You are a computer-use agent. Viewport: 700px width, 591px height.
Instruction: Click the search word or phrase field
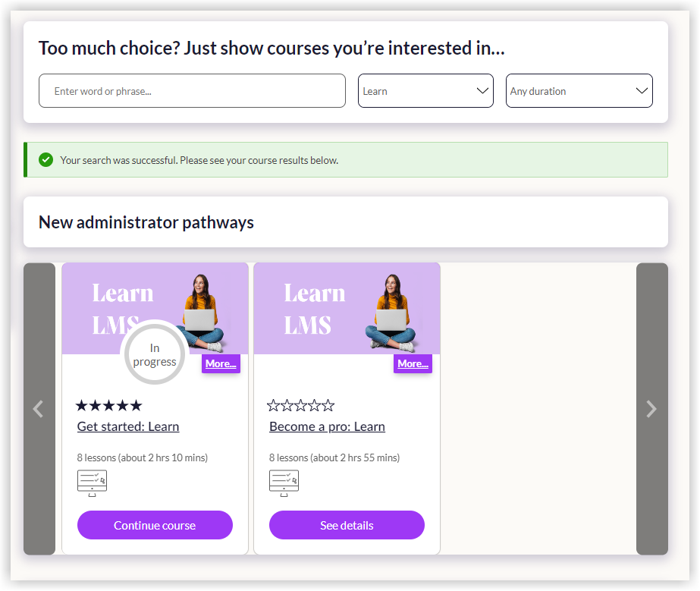coord(192,91)
